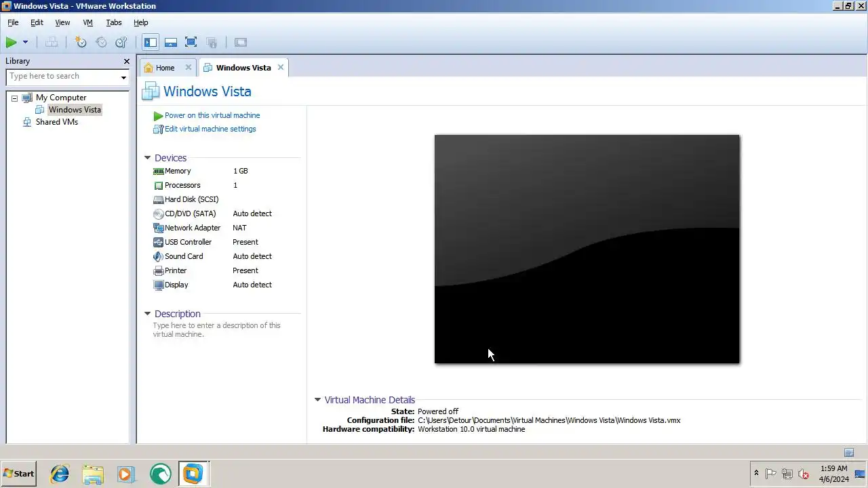Click the CD/DVD (SATA) device icon

tap(159, 214)
